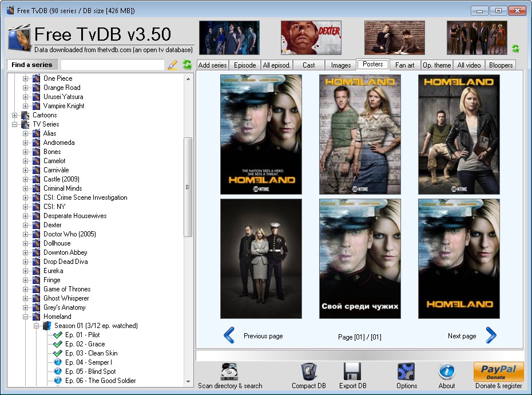Toggle unwatched status icon for Ep. 06 - The Good Soldier
532x395 pixels.
coord(58,381)
